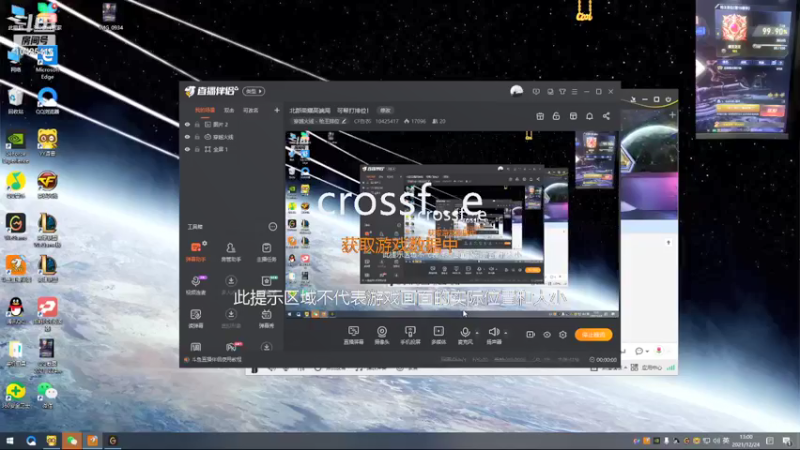Click the orange start/stop broadcast button
800x450 pixels.
[x=593, y=335]
